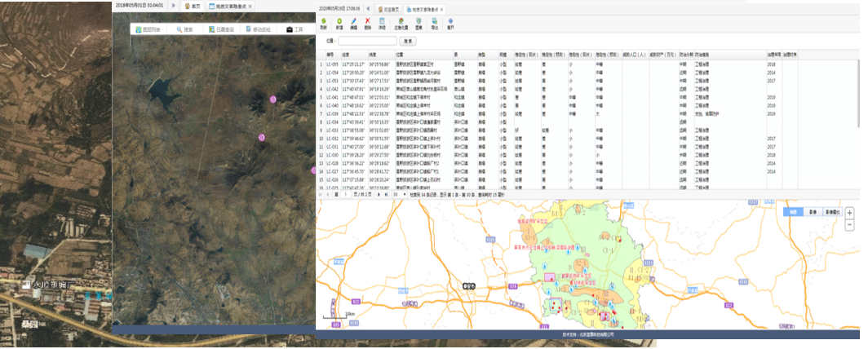This screenshot has height=349, width=868.
Task: Switch map to 影像 imagery mode
Action: [x=812, y=212]
